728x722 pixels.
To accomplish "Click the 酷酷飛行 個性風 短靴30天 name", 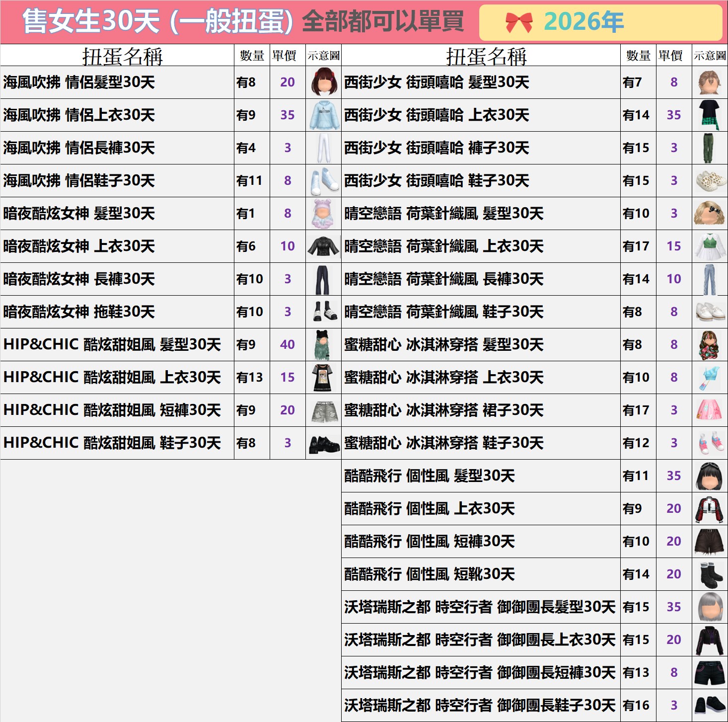I will [430, 574].
